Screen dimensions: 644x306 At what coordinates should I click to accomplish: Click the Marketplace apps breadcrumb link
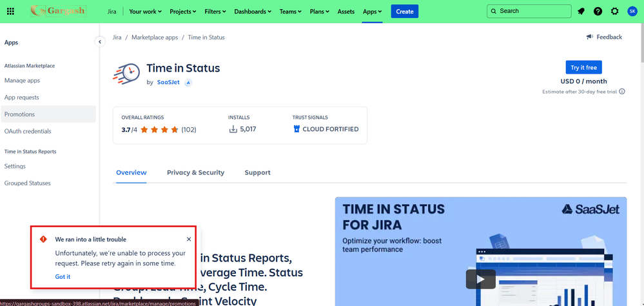(x=155, y=37)
